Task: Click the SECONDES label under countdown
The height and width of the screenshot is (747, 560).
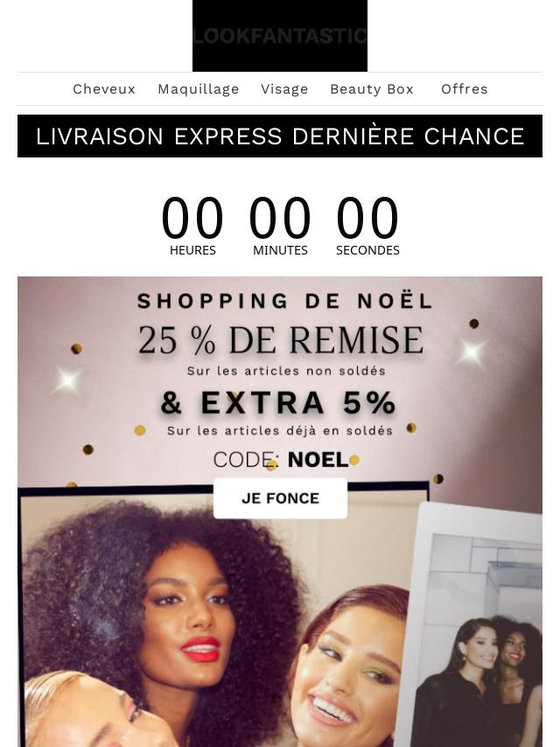Action: (x=367, y=250)
